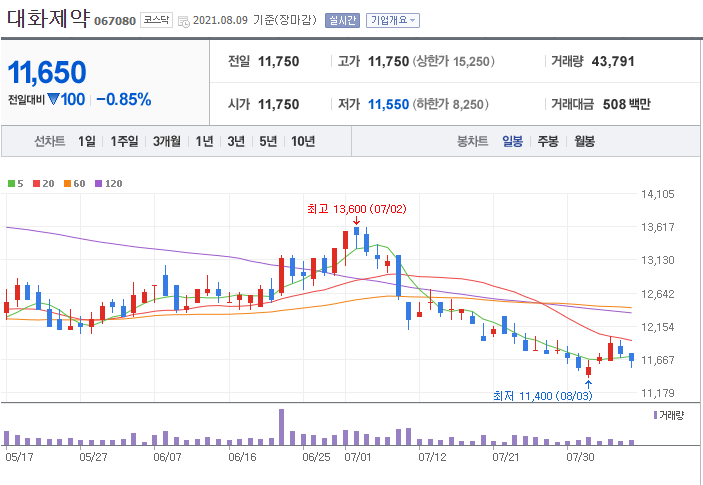Click the -0.85% change value

tap(124, 100)
